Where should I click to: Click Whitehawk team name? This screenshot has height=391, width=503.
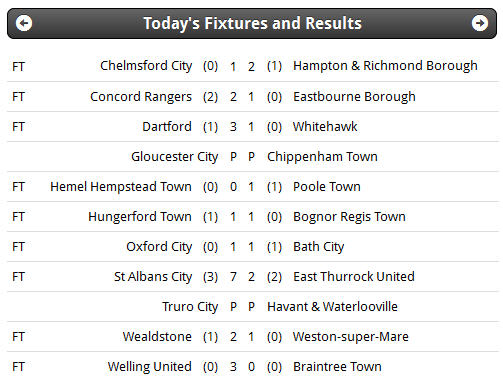[x=325, y=127]
